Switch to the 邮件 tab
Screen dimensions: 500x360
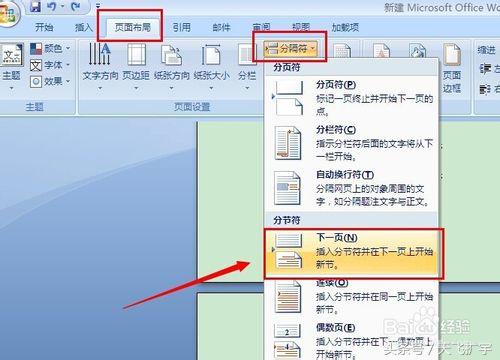(221, 27)
